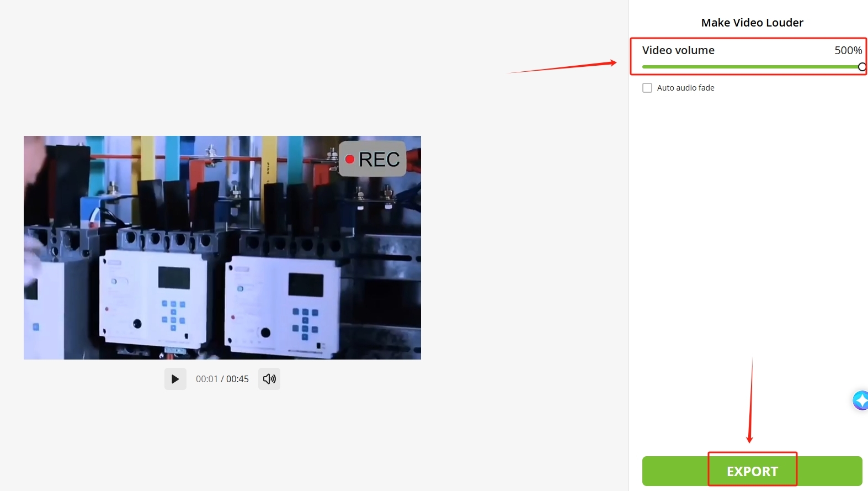868x491 pixels.
Task: Play the video preview
Action: (175, 379)
